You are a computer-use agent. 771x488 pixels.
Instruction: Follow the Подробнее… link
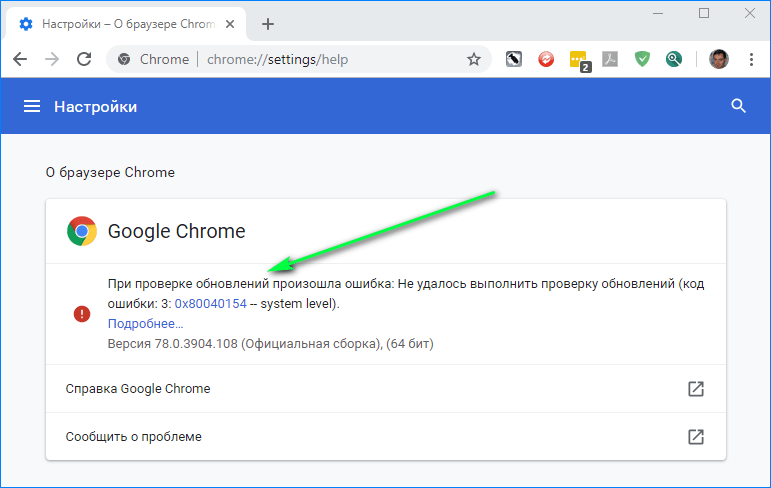click(x=146, y=324)
